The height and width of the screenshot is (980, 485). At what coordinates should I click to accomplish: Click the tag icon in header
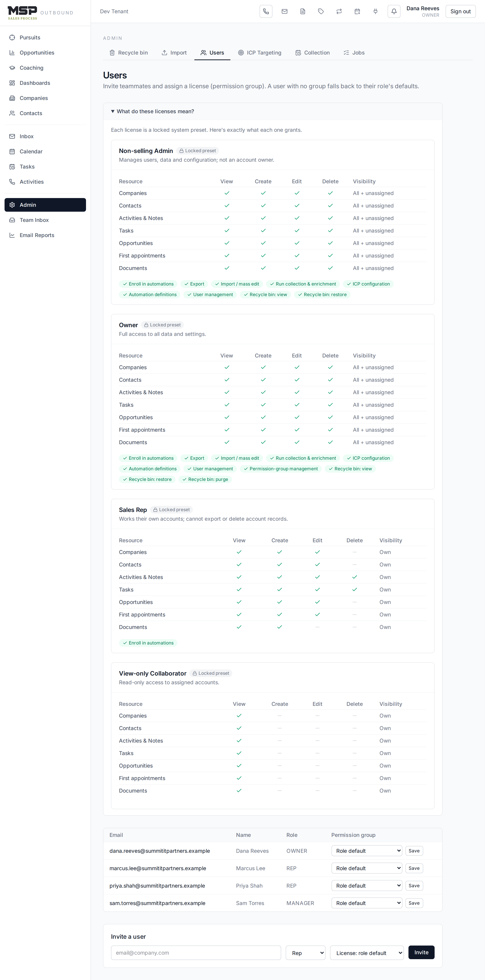(321, 11)
